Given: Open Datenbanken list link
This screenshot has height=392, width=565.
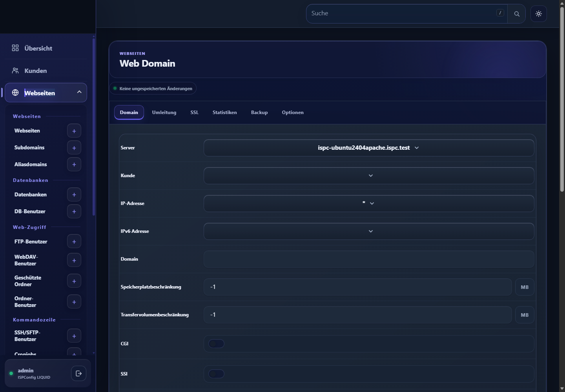Looking at the screenshot, I should (x=31, y=195).
